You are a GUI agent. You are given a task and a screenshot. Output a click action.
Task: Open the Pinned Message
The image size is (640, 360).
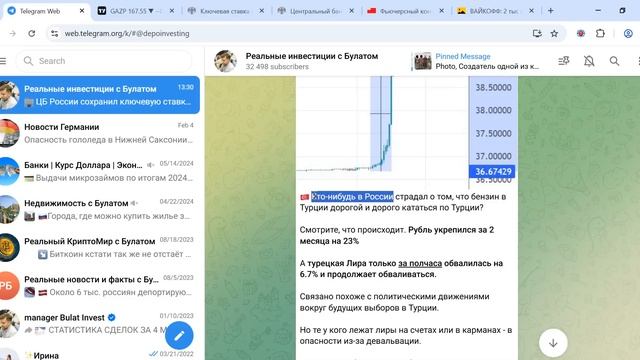476,61
